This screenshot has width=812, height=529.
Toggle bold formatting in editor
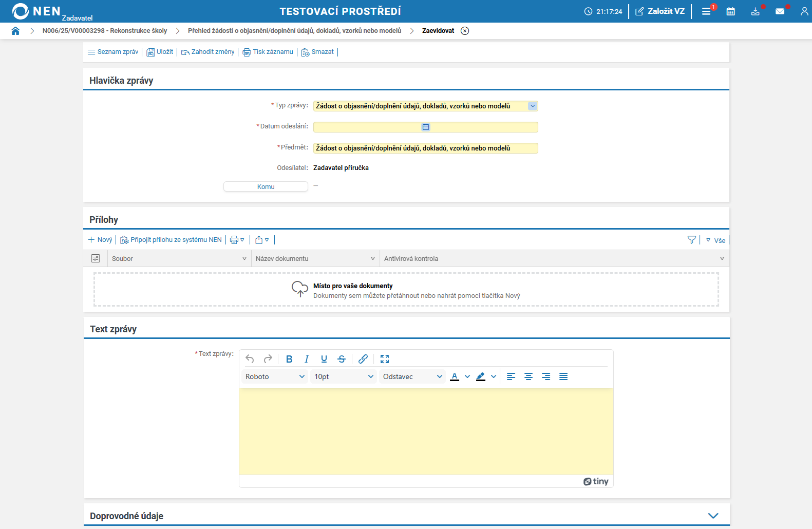[289, 359]
